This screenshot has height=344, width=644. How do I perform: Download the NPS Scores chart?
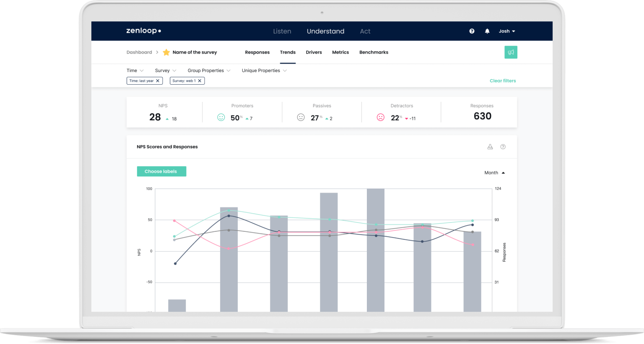(490, 147)
